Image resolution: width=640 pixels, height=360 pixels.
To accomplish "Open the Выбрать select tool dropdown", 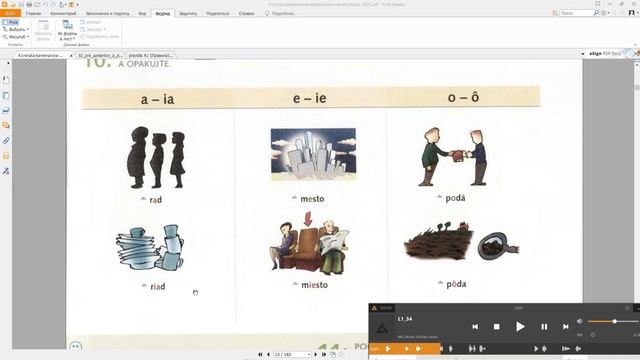I will (16, 29).
